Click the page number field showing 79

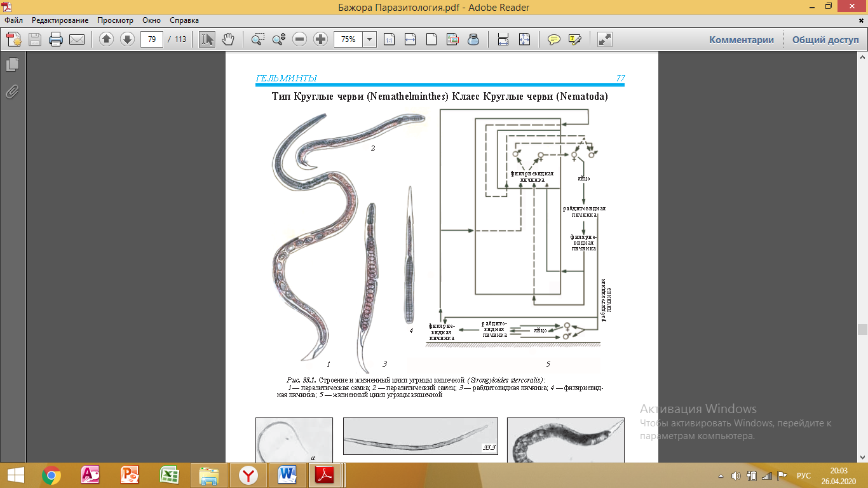[x=152, y=39]
